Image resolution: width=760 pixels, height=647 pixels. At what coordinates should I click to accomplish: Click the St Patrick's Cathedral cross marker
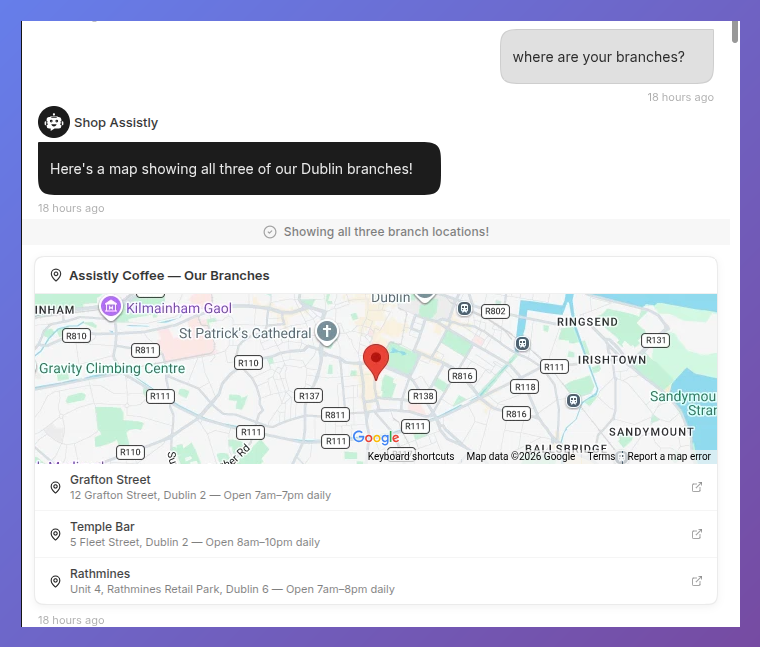327,332
